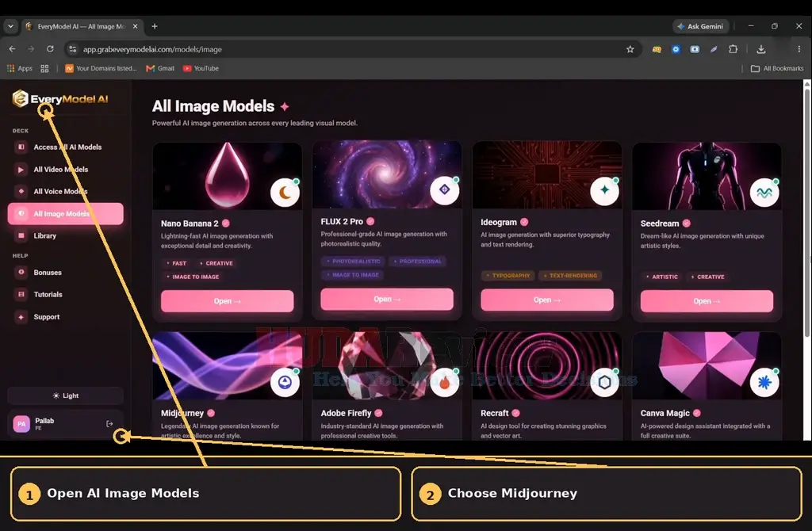The width and height of the screenshot is (812, 531).
Task: Click the Ask Gemini button
Action: pos(701,26)
